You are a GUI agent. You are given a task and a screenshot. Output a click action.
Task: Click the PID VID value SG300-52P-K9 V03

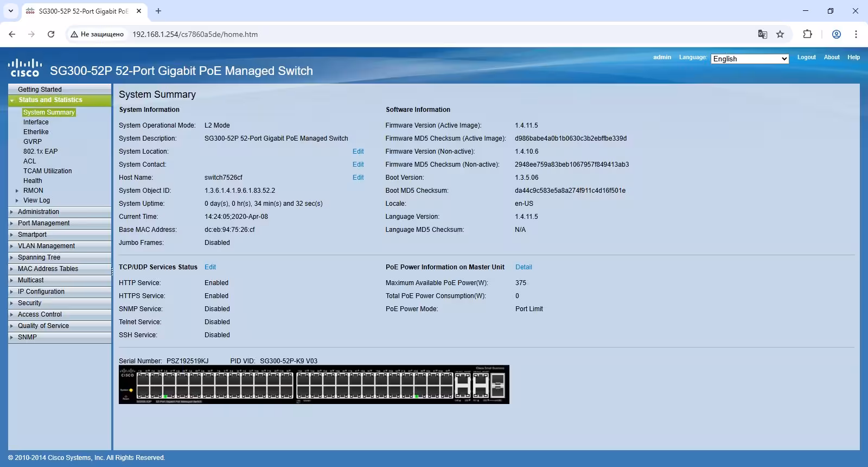pos(289,361)
